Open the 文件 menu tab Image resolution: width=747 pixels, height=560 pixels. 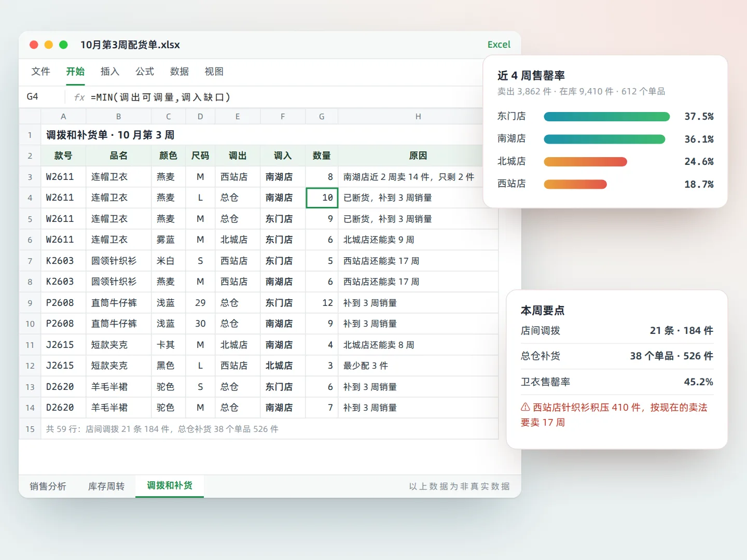(40, 72)
